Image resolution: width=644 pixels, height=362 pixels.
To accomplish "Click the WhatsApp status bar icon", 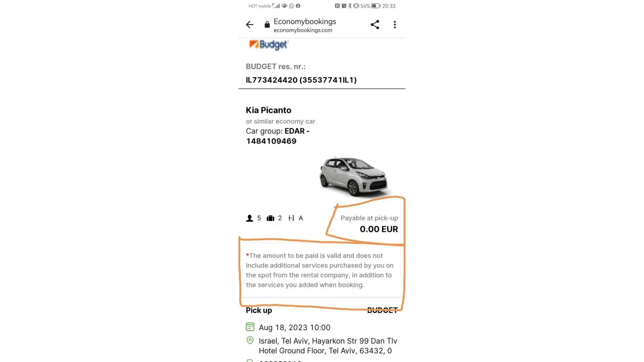I will (291, 6).
